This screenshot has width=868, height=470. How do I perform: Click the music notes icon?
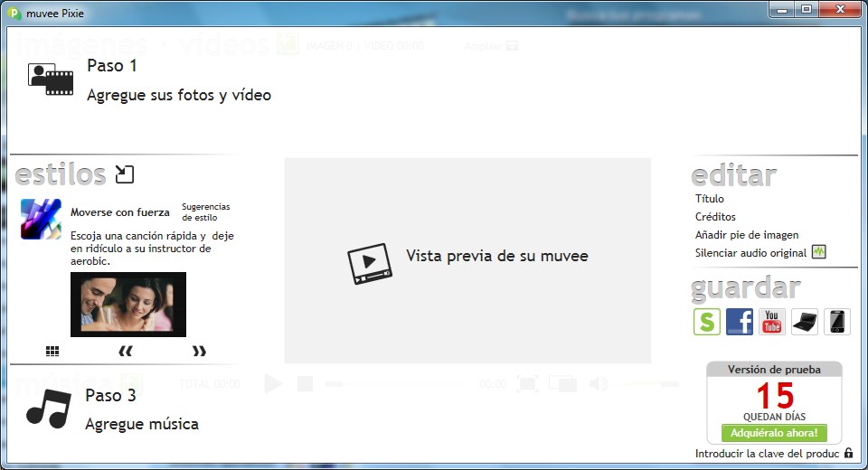(x=49, y=409)
